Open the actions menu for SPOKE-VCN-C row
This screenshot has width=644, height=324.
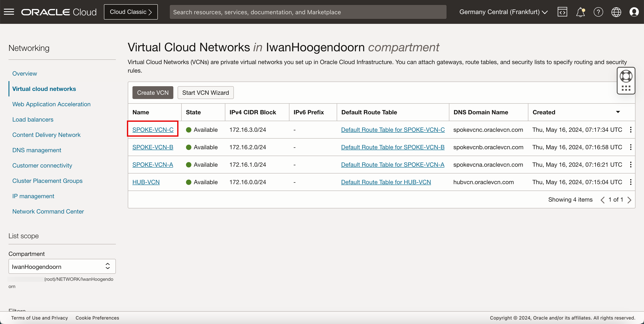tap(631, 130)
